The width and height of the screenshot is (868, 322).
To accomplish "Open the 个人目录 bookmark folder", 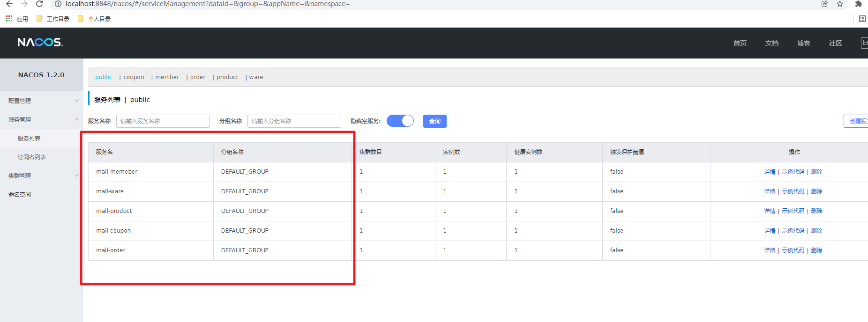I will [94, 19].
